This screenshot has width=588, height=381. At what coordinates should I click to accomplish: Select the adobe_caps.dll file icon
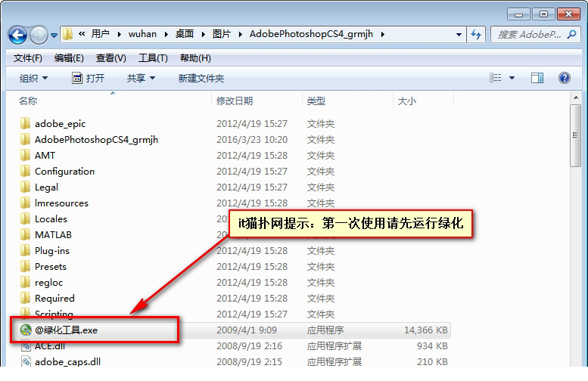pos(26,361)
